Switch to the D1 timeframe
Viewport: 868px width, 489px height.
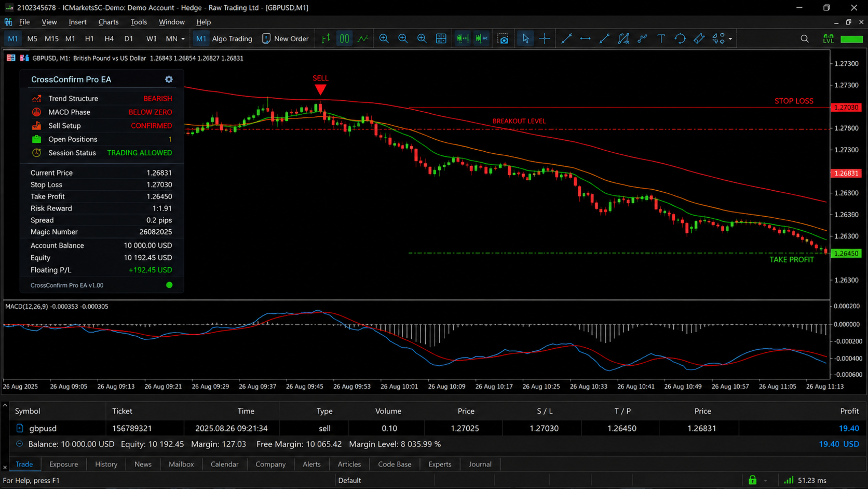pyautogui.click(x=129, y=38)
